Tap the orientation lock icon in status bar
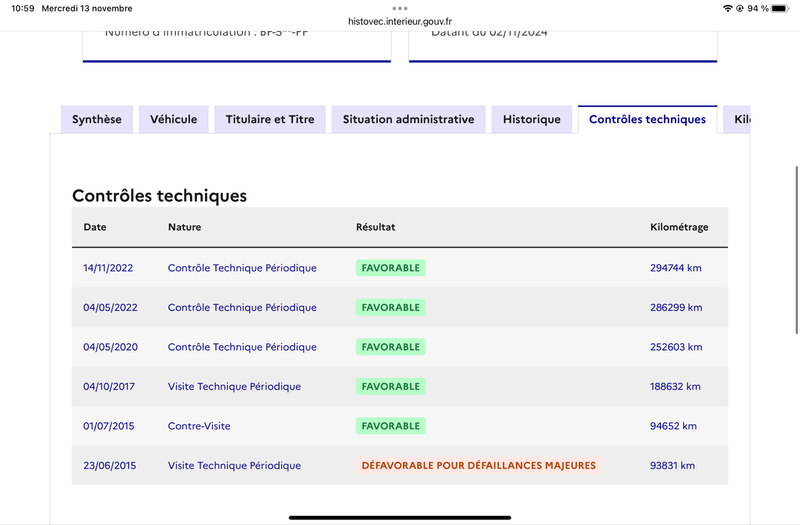Viewport: 800px width, 525px height. click(740, 8)
